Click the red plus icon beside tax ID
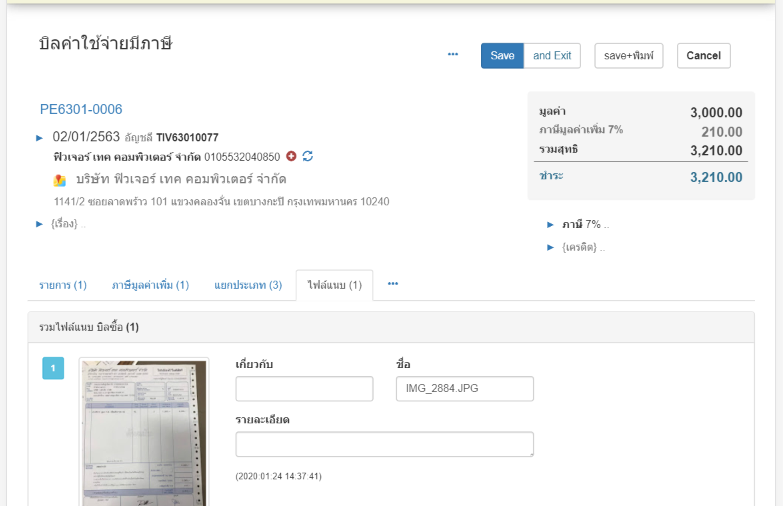 pyautogui.click(x=291, y=156)
